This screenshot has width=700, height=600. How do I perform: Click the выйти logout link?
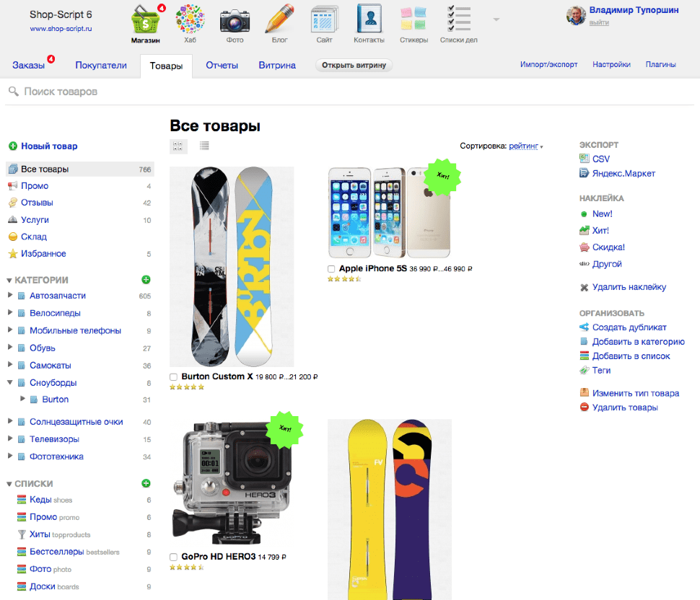click(599, 22)
